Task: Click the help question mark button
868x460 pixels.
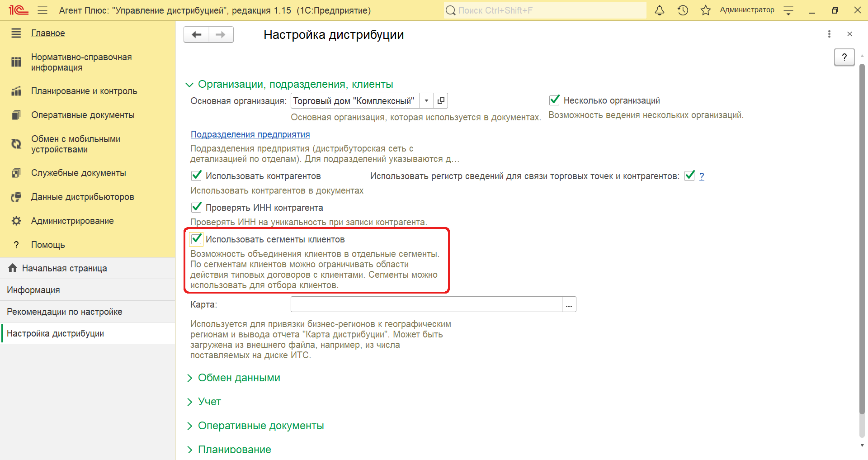Action: 844,57
